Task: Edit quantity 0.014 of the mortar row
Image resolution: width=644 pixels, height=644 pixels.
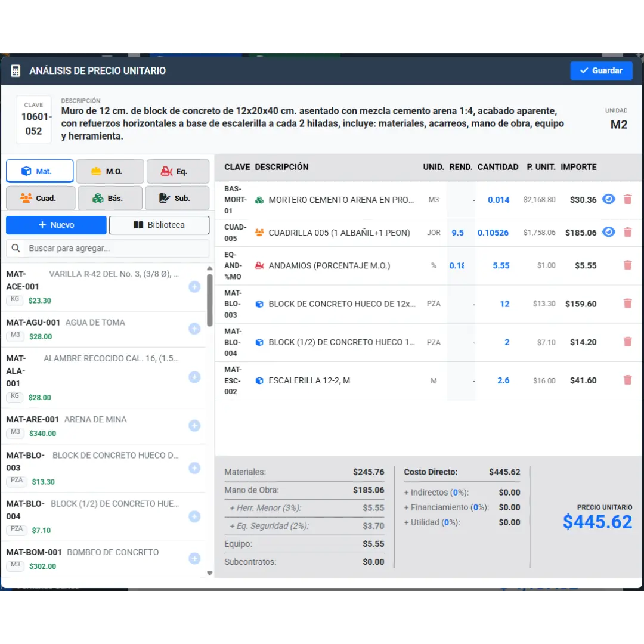Action: coord(498,200)
